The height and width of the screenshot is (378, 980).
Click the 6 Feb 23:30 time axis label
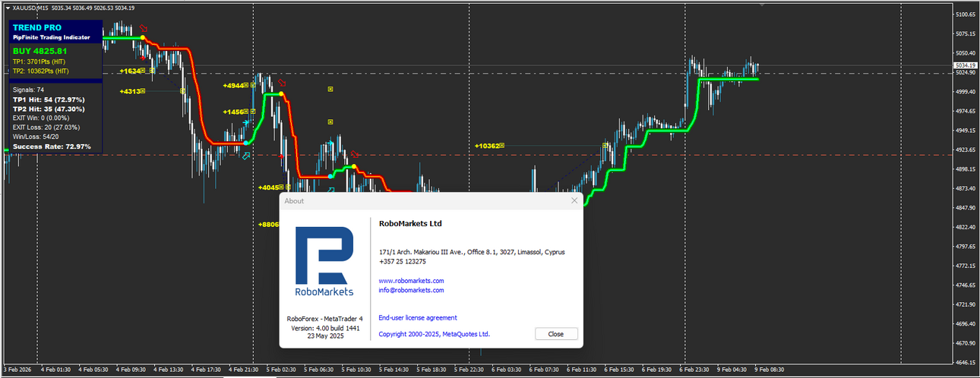[x=694, y=370]
